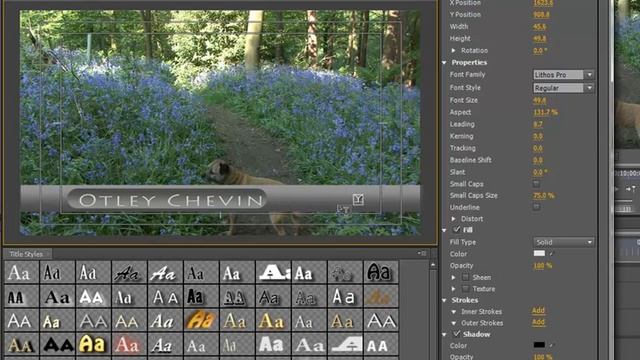Add an outer stroke

[x=538, y=322]
